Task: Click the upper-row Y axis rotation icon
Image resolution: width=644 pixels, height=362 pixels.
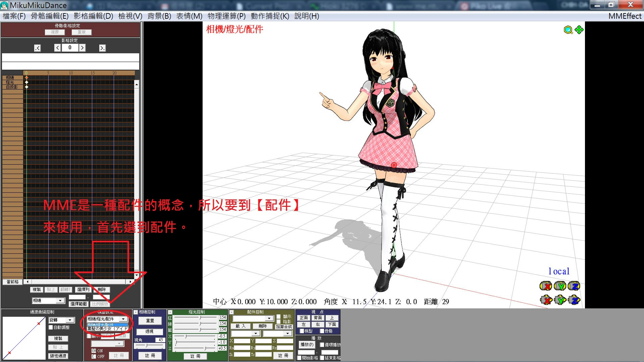Action: point(560,286)
